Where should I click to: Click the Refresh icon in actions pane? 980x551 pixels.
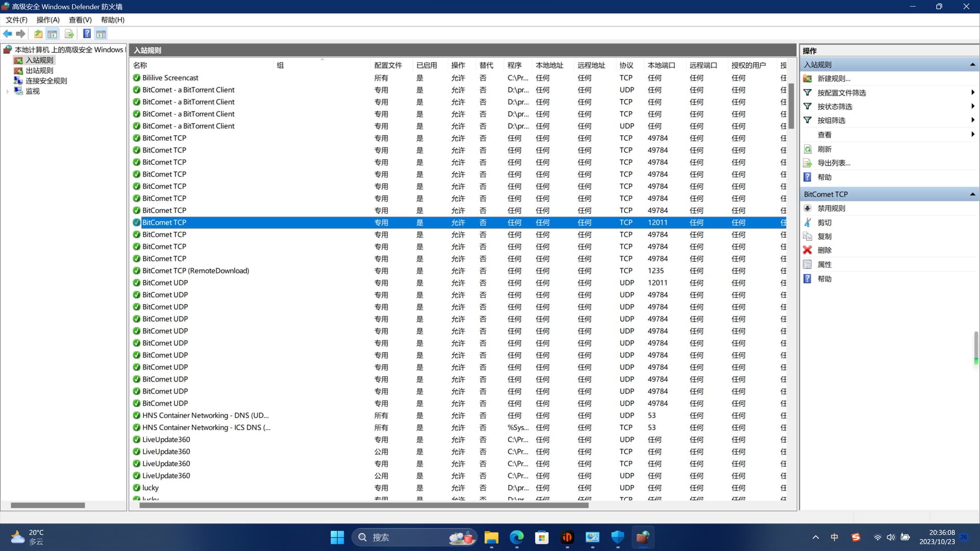pos(807,149)
